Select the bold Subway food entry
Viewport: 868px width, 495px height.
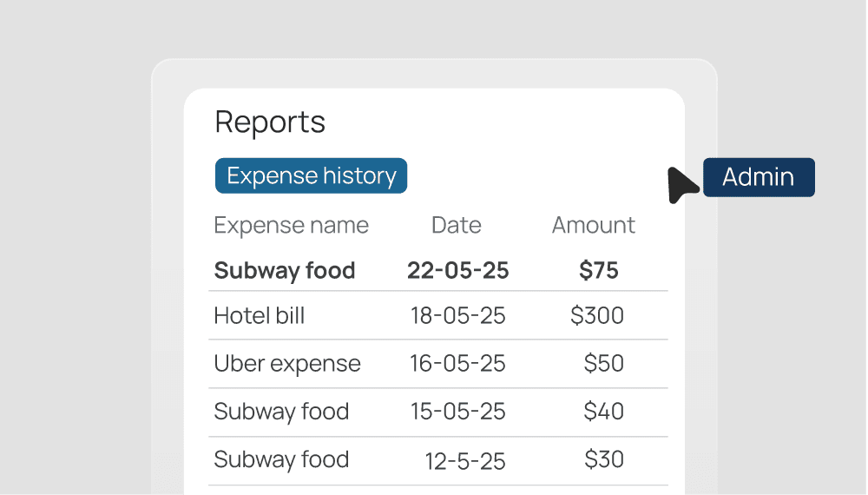285,271
